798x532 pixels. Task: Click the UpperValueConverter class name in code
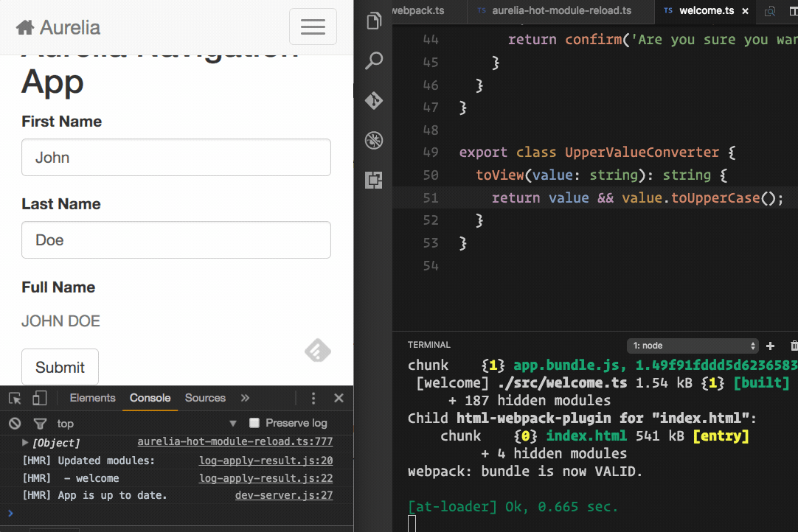(642, 152)
